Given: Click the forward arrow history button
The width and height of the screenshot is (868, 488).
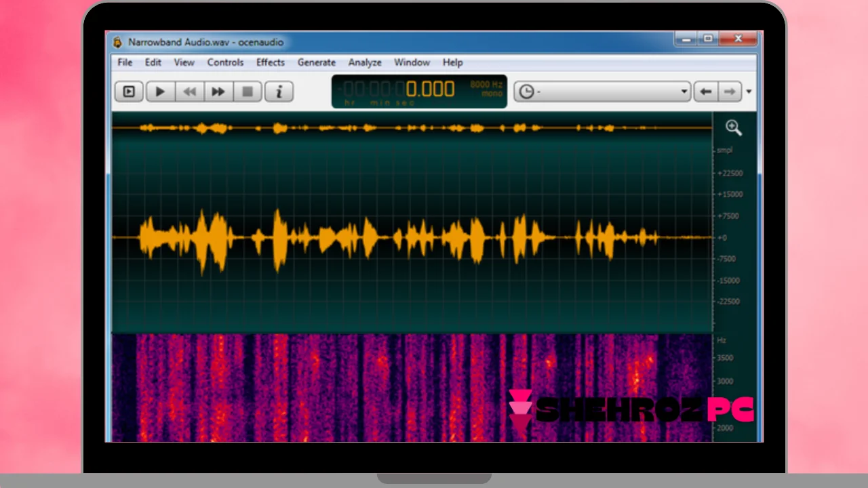Looking at the screenshot, I should click(x=730, y=91).
